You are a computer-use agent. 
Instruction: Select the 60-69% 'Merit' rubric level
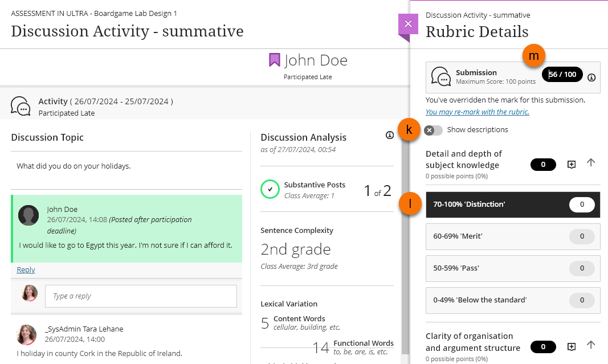tap(512, 236)
